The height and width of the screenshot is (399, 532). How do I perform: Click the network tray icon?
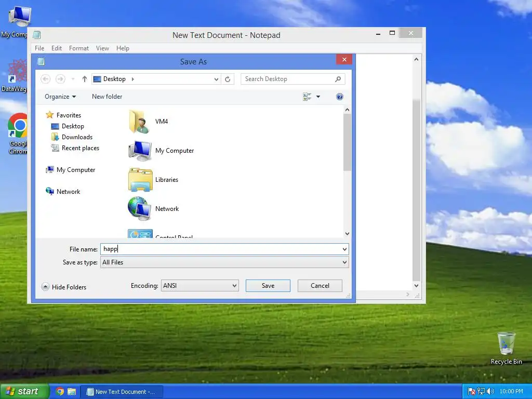tap(481, 391)
